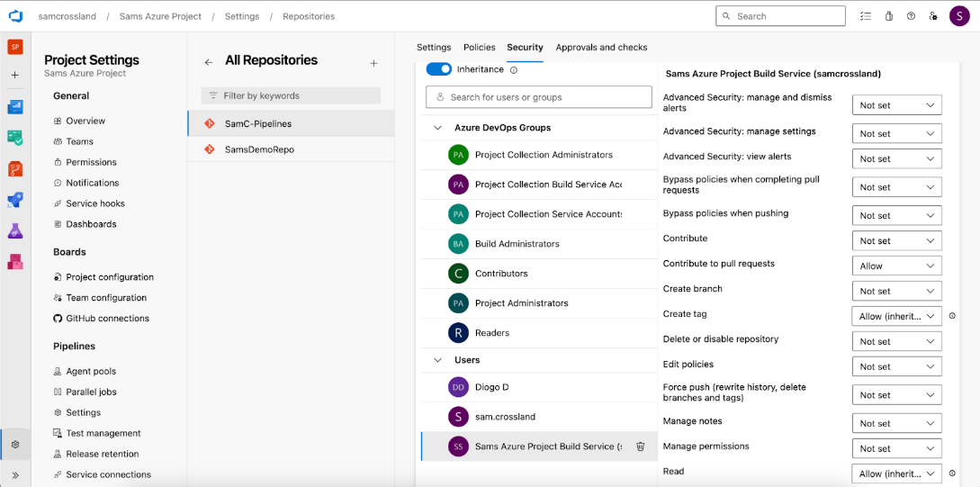Open the marketplace bag icon in header
This screenshot has width=980, height=487.
(889, 16)
